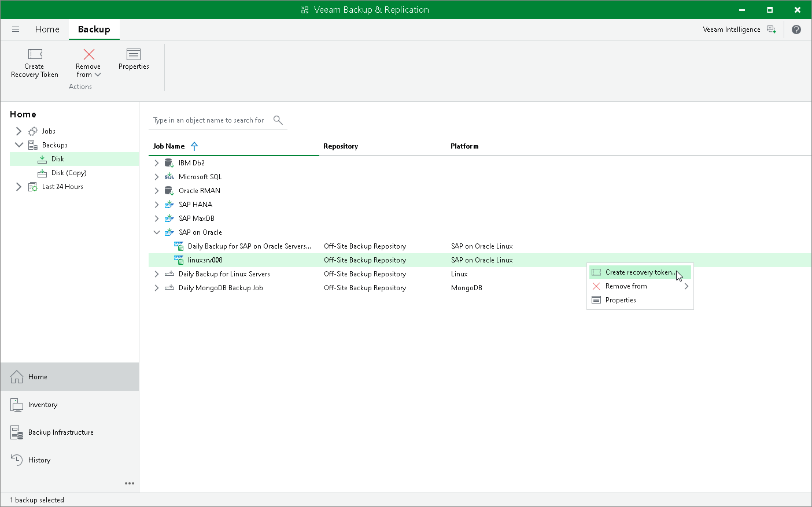Sort by the Job Name column header
The height and width of the screenshot is (507, 812).
tap(169, 146)
